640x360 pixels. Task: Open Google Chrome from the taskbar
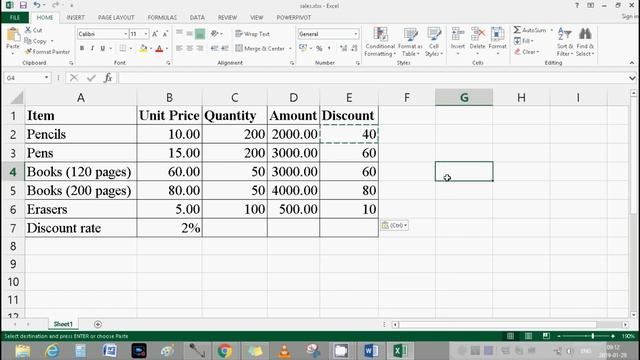point(224,351)
